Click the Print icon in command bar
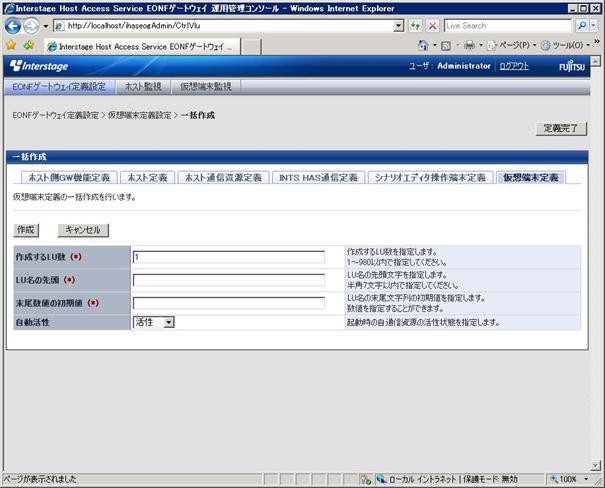 (470, 46)
